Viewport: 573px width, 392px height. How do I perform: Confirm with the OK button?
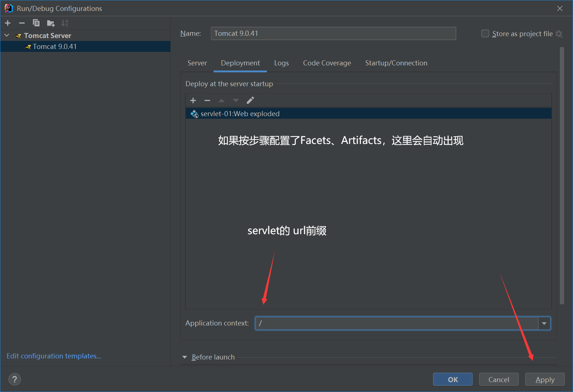(x=453, y=379)
